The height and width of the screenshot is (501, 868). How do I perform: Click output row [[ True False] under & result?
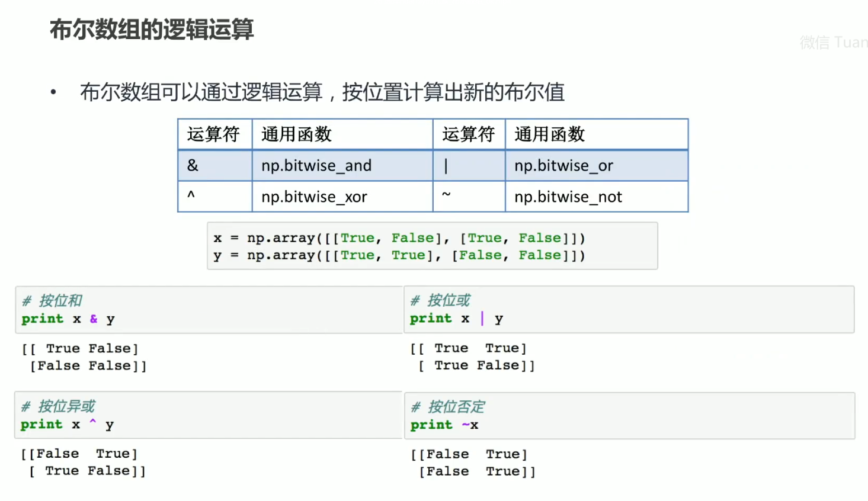pyautogui.click(x=80, y=348)
